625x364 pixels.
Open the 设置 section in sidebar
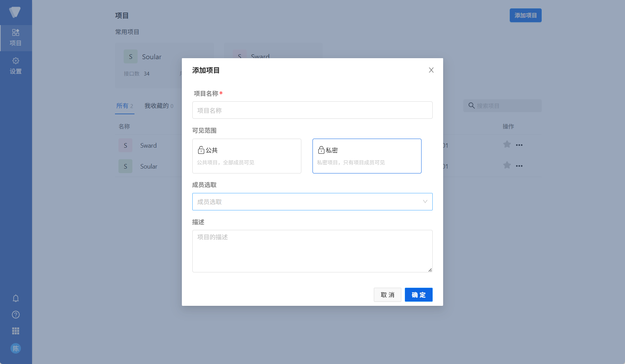click(x=16, y=66)
